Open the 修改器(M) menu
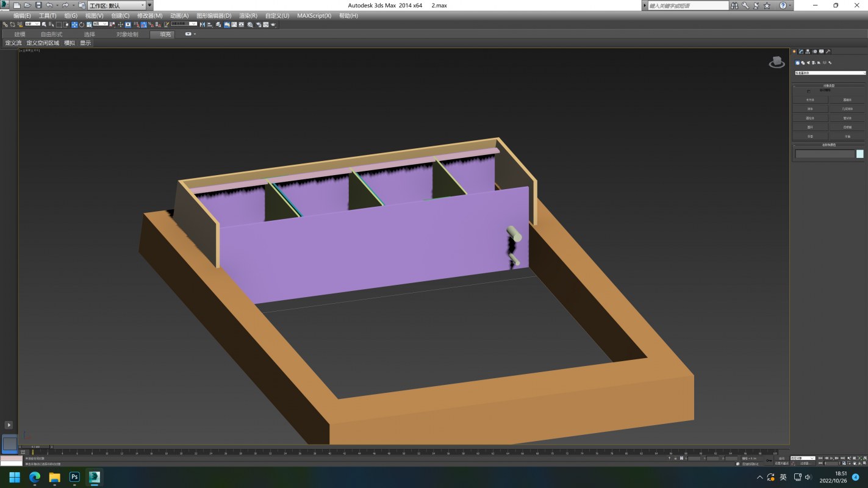The width and height of the screenshot is (868, 488). pos(149,16)
